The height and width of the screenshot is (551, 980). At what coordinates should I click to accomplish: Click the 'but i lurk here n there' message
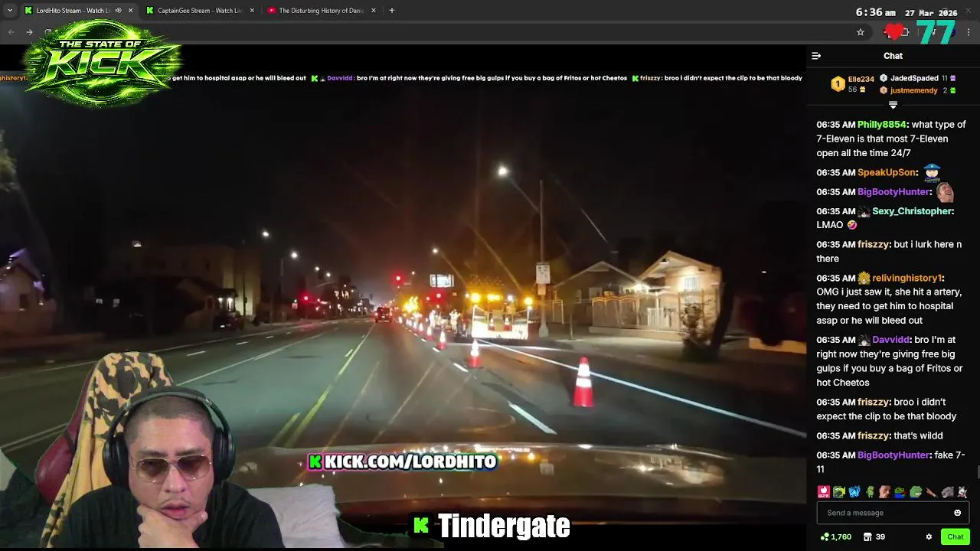pyautogui.click(x=889, y=252)
